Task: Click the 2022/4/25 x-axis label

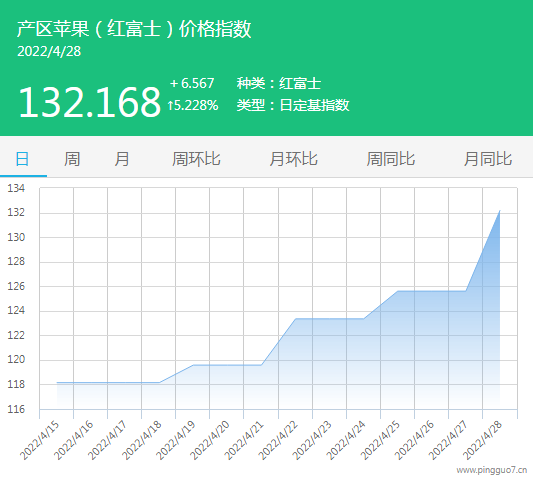Action: (x=380, y=440)
